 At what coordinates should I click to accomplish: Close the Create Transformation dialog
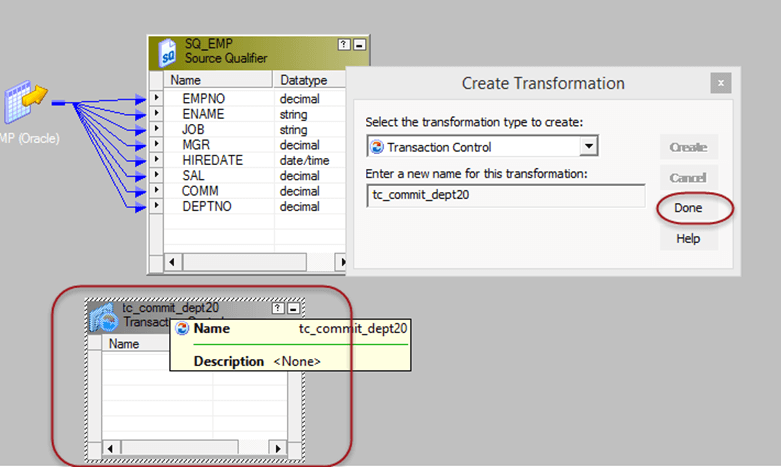point(718,84)
